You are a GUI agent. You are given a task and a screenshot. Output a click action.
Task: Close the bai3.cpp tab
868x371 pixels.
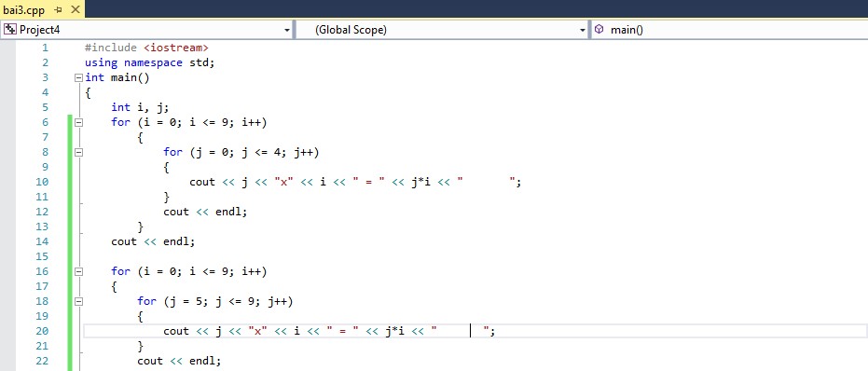click(x=76, y=10)
